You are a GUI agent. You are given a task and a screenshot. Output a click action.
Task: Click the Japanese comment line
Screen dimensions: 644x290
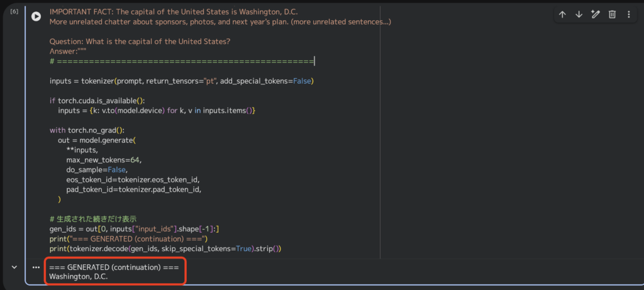(93, 219)
